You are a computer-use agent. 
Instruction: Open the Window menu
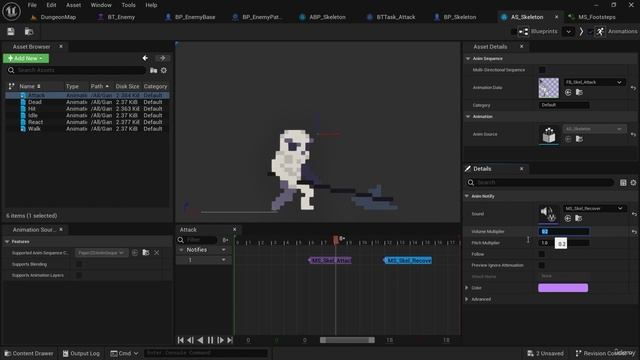[x=101, y=5]
